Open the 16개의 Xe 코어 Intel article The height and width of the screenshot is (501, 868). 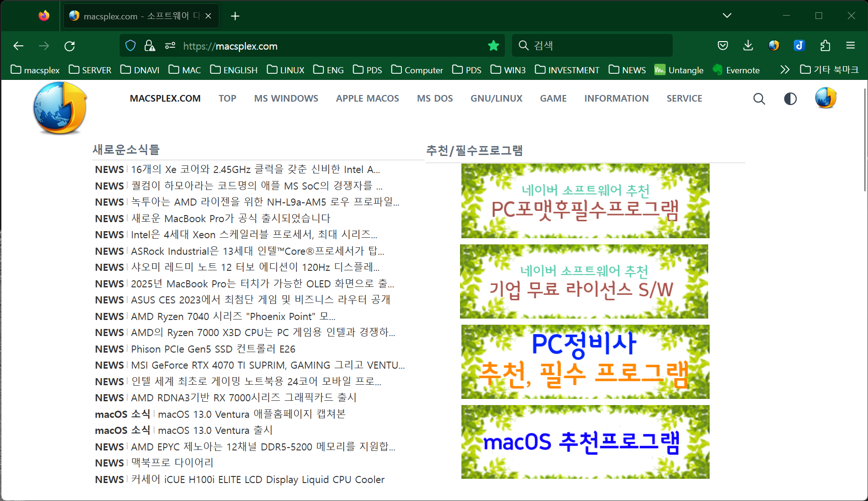pos(255,169)
